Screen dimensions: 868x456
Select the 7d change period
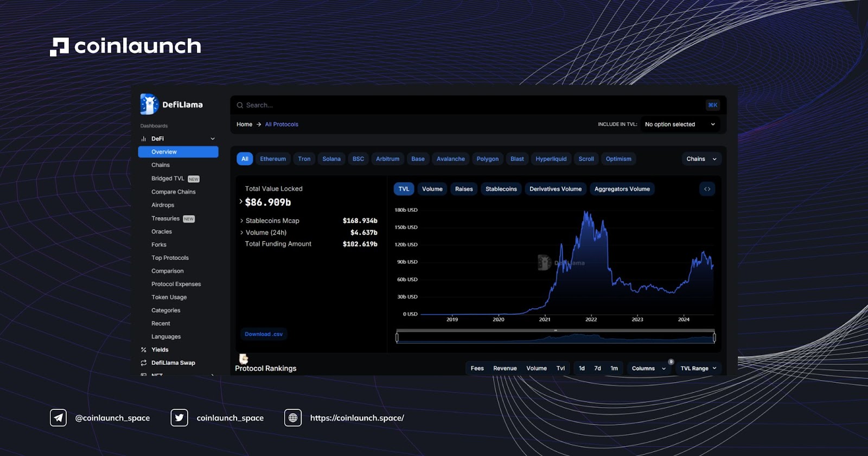[x=597, y=369]
